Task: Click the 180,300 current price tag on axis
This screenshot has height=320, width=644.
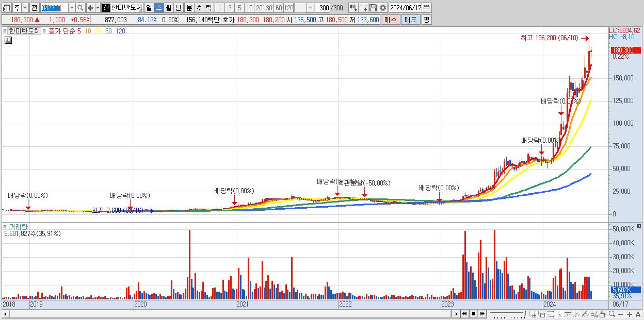Action: pyautogui.click(x=625, y=50)
